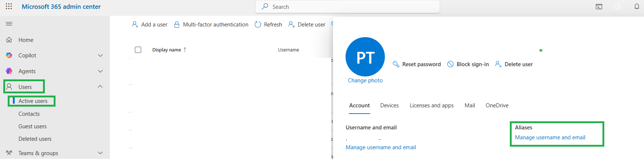This screenshot has height=161, width=644.
Task: Click Manage username and email under Aliases
Action: click(x=550, y=137)
